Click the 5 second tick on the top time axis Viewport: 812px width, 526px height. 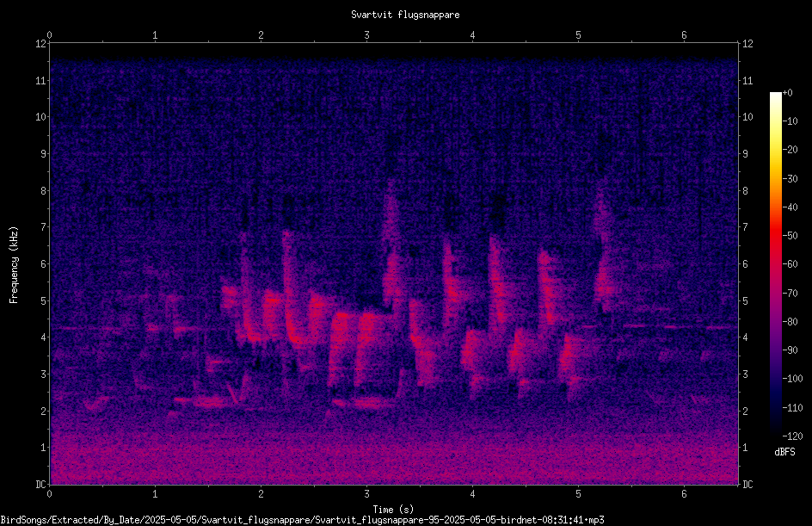click(x=578, y=35)
